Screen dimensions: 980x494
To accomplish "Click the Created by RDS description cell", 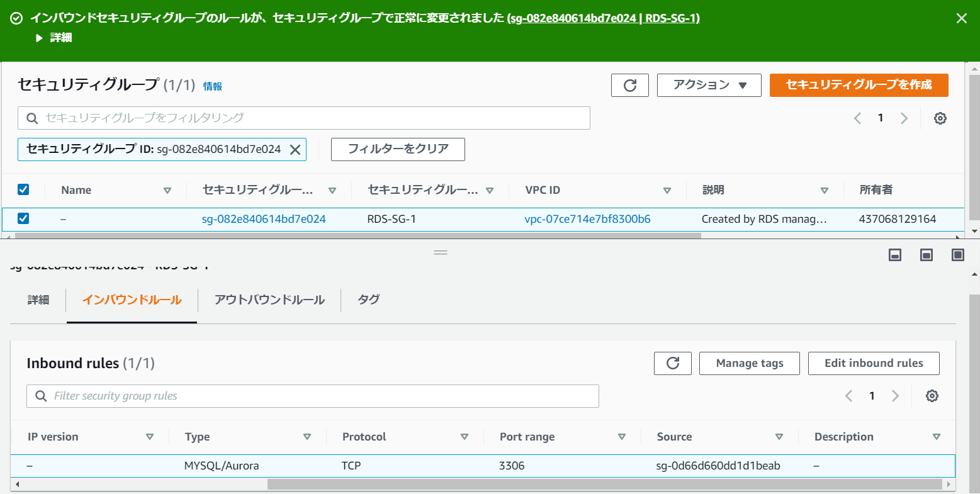I will point(764,219).
